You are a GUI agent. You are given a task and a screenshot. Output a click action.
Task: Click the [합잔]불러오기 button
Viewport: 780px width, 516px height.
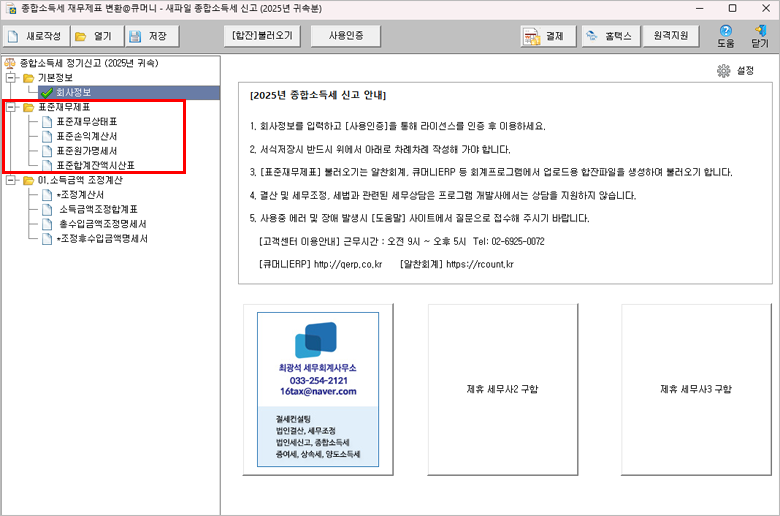262,36
